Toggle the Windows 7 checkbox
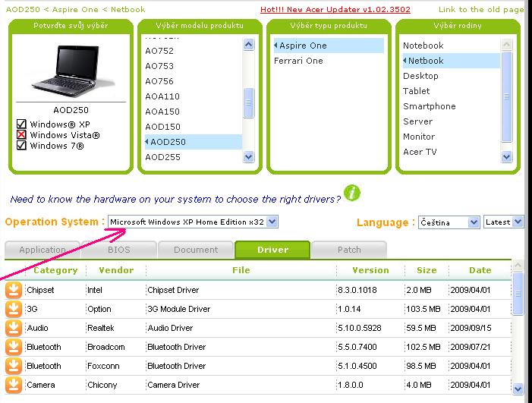 click(21, 146)
